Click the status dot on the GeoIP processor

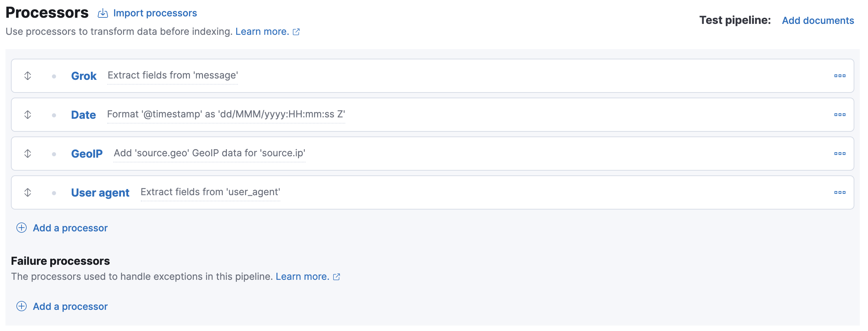click(54, 154)
